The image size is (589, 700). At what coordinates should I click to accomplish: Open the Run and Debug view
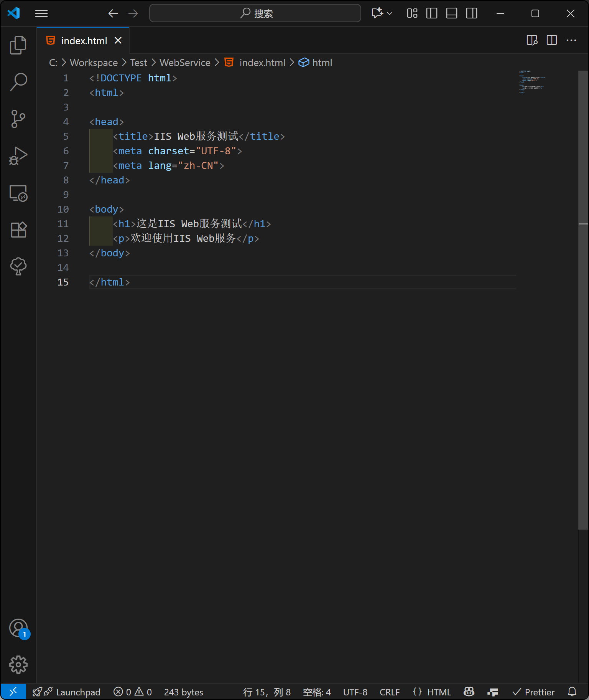[x=18, y=156]
